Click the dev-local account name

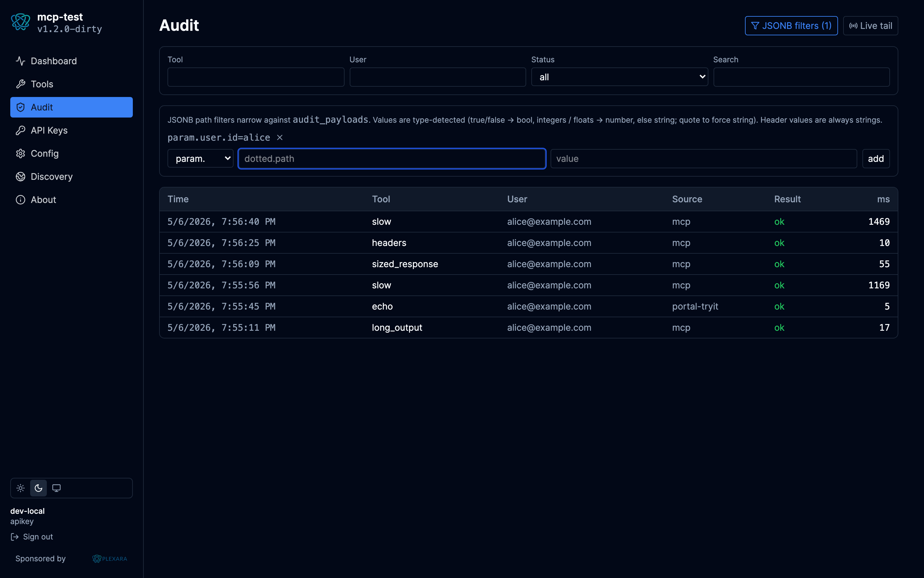coord(28,511)
